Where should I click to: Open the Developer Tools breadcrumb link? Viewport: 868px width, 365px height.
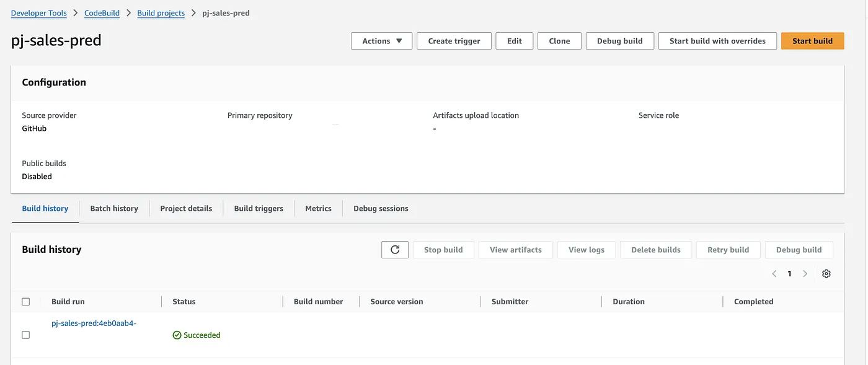(39, 13)
